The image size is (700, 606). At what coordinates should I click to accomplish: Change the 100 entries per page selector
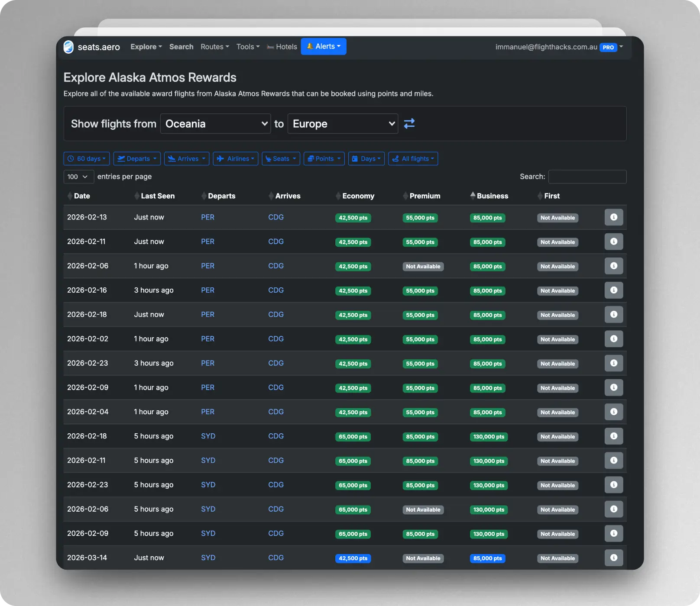(78, 177)
